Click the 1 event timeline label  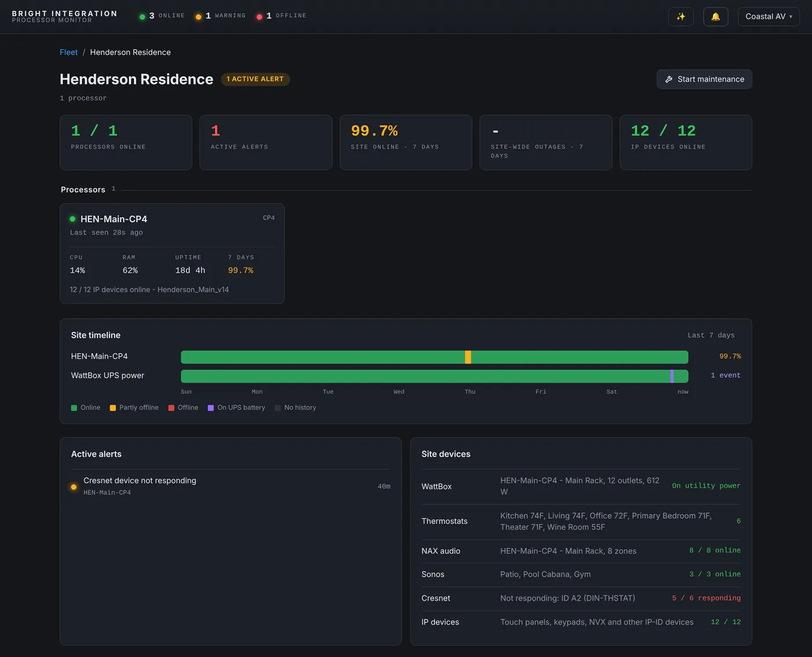pos(726,376)
